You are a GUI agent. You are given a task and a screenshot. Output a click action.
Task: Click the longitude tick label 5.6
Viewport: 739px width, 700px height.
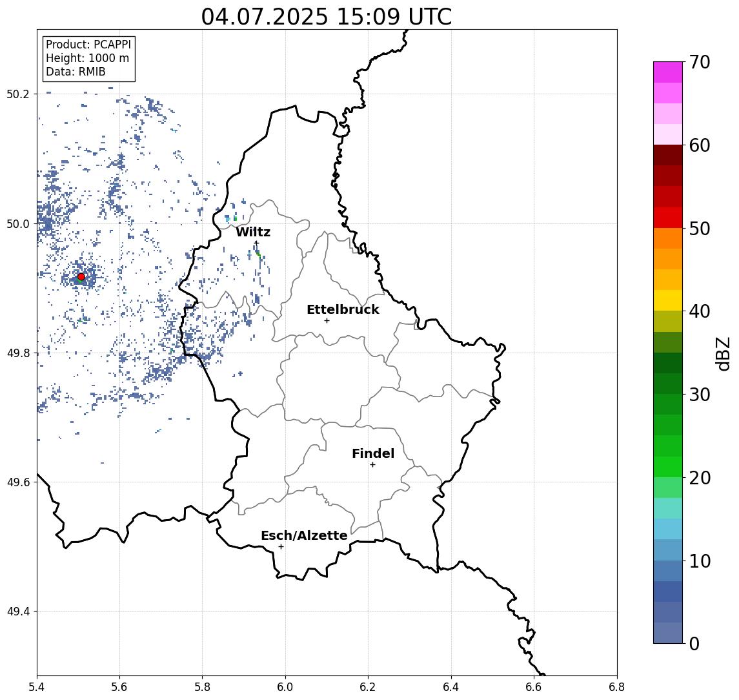(119, 687)
